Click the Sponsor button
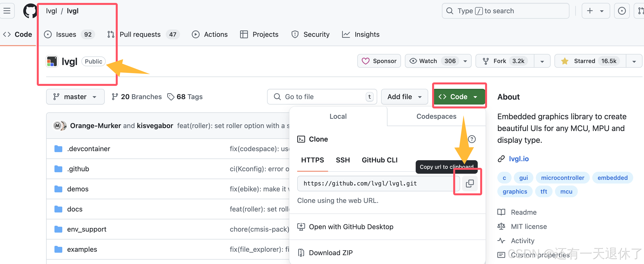Viewport: 644px width, 264px height. [x=379, y=61]
